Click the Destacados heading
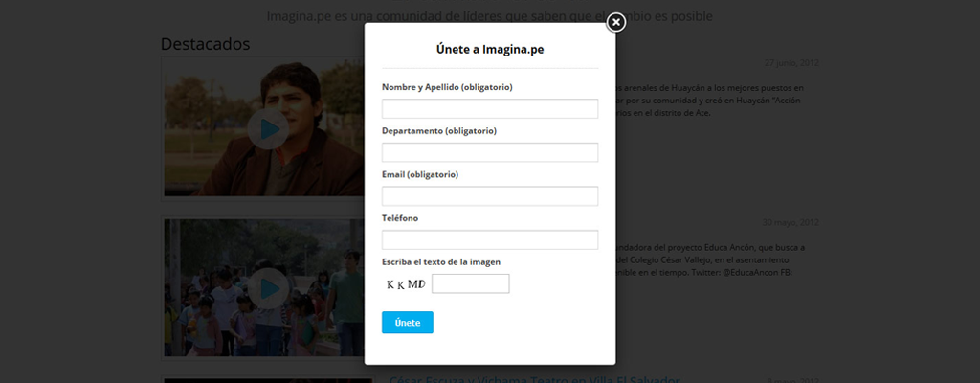The height and width of the screenshot is (383, 980). tap(205, 44)
